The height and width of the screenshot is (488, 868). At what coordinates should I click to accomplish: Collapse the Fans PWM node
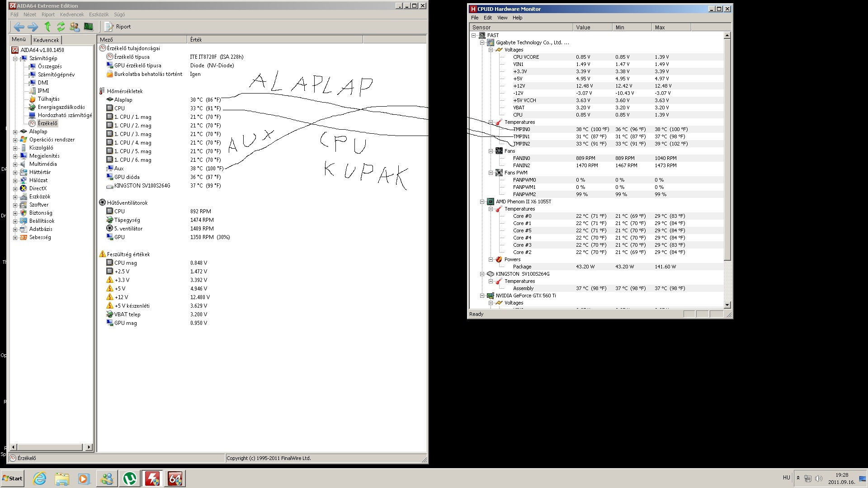click(x=491, y=173)
